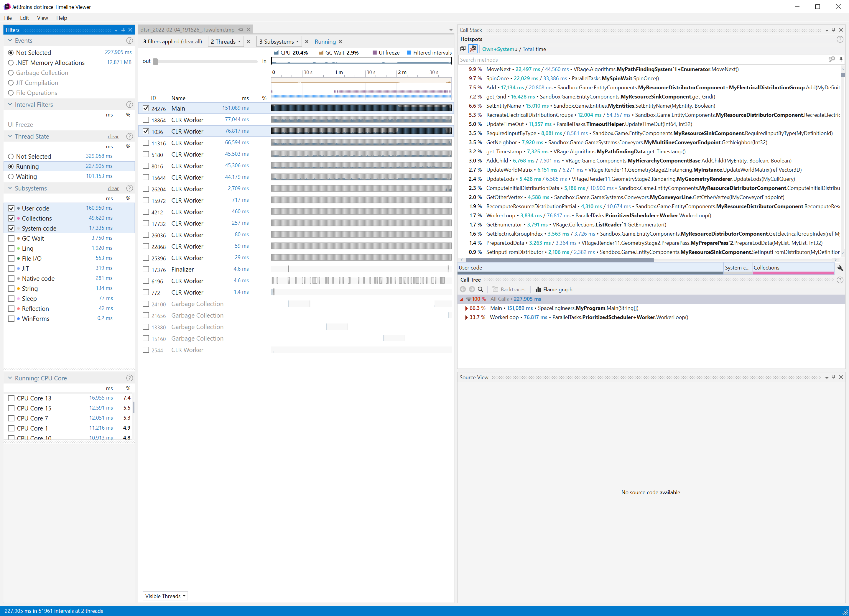This screenshot has width=849, height=616.
Task: Select the dtsn_2022-02-04 snapshot tab
Action: (x=187, y=29)
